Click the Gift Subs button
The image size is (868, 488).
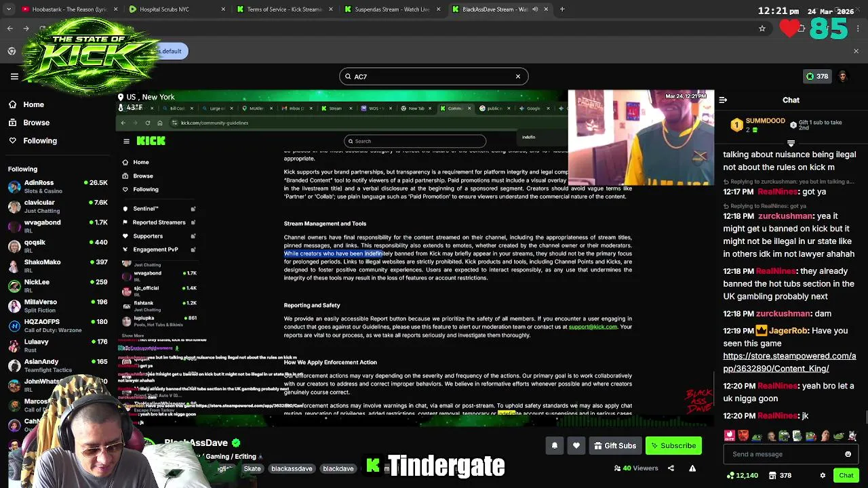click(x=615, y=445)
